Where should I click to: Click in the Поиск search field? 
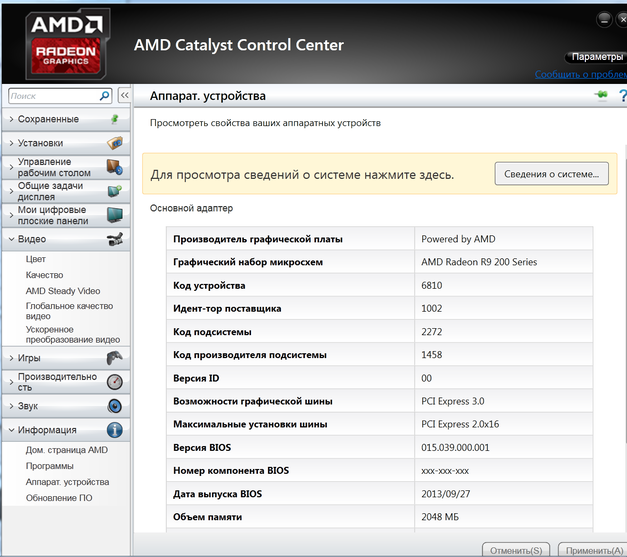tap(52, 96)
